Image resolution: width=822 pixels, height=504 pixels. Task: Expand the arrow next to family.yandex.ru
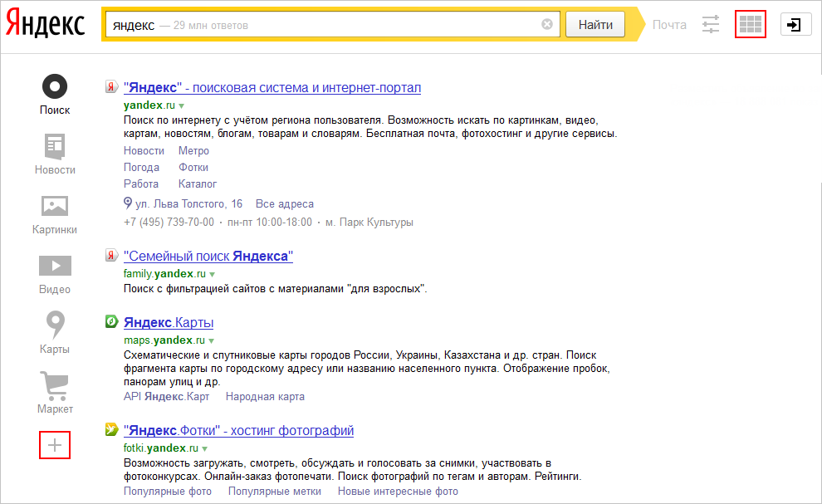213,274
